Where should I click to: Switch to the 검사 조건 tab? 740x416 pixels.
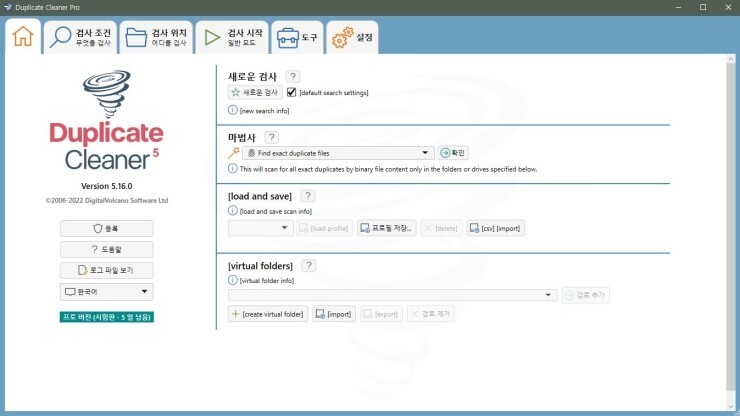tap(81, 37)
